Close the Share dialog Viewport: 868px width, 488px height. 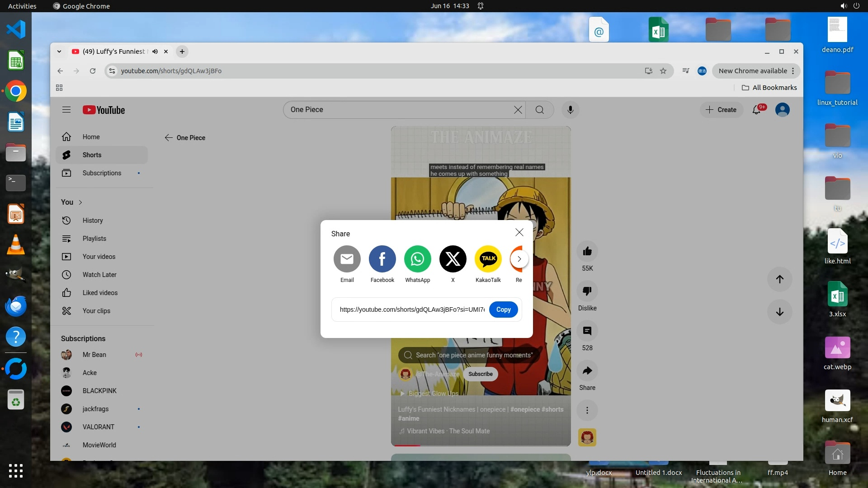(519, 232)
